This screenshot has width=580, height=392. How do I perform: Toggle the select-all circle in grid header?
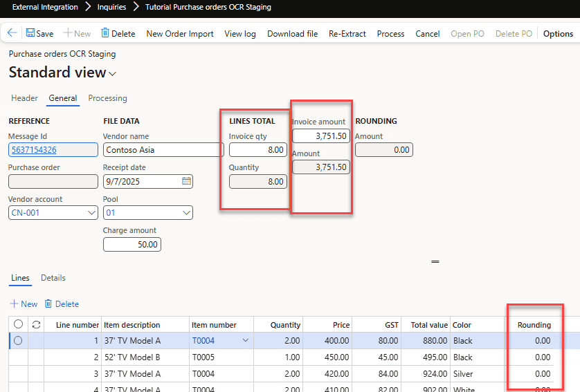point(18,324)
